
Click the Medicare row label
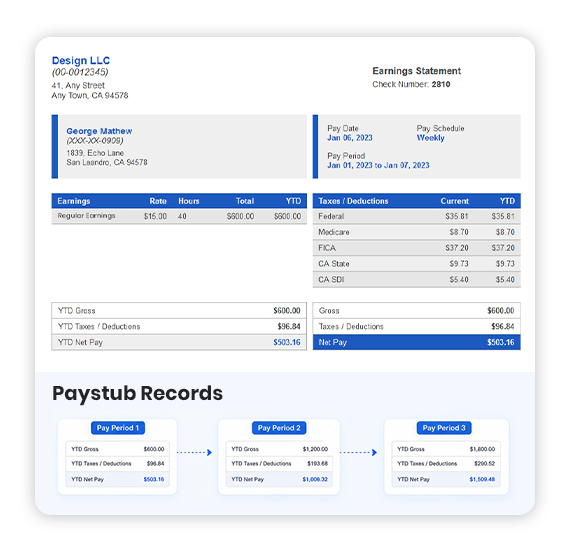point(334,232)
